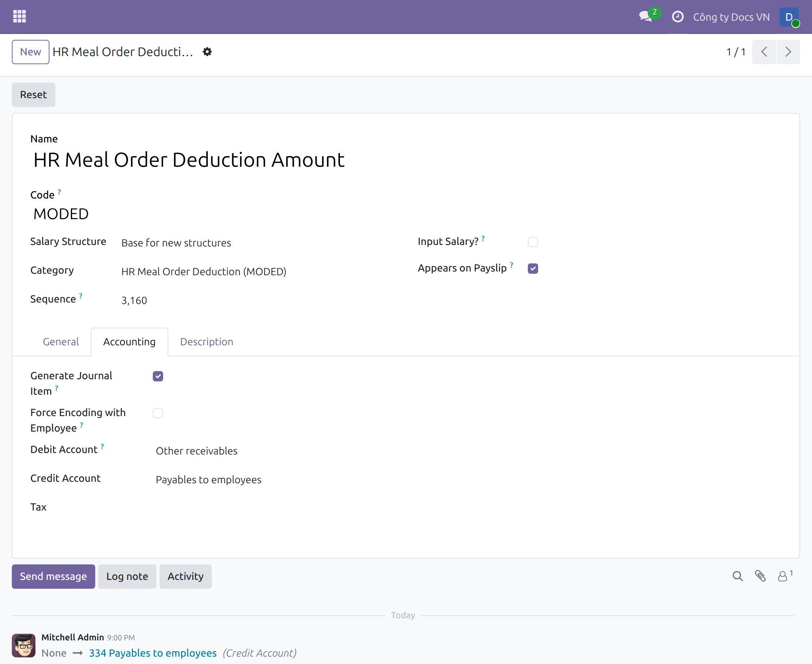The image size is (812, 664).
Task: Edit the MODED code field
Action: click(61, 214)
